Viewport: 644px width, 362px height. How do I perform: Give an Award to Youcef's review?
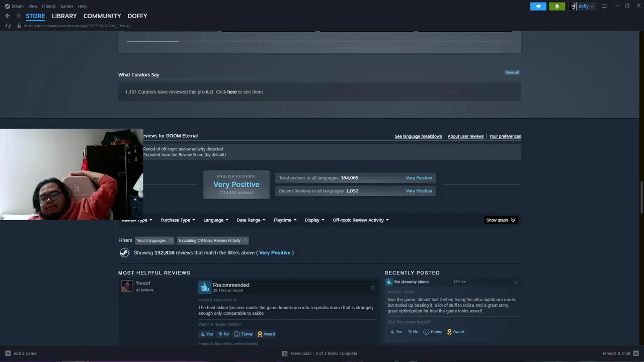pos(266,334)
